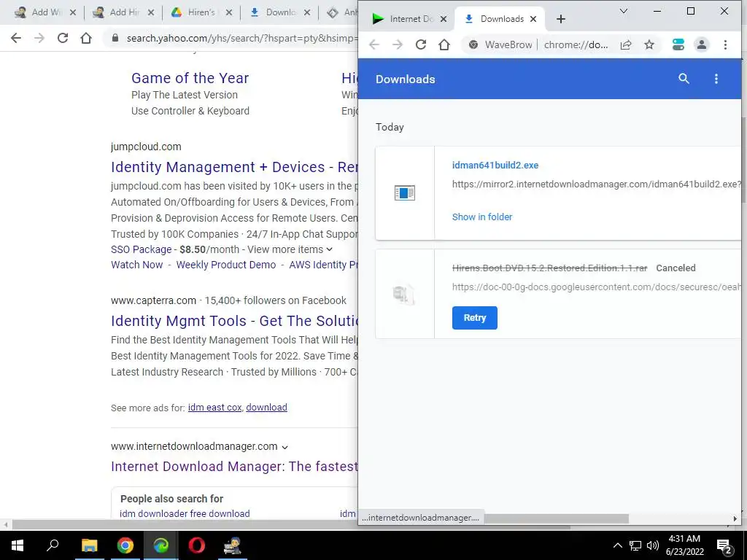This screenshot has height=560, width=747.
Task: Open the Downloads page more actions menu
Action: click(716, 79)
